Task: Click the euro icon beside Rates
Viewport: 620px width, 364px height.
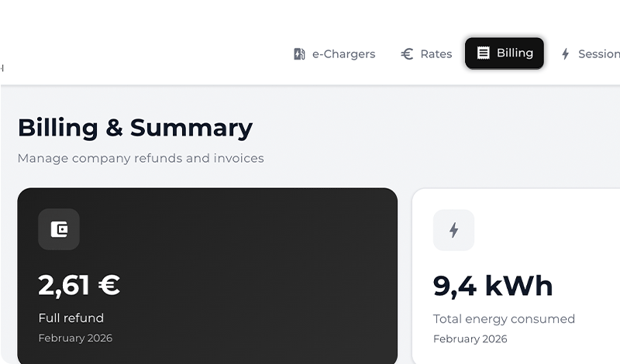Action: [x=407, y=54]
